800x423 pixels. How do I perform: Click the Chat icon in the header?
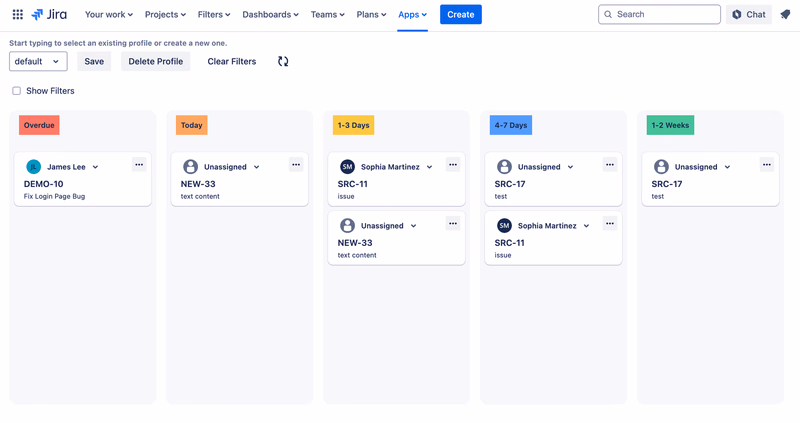click(737, 14)
